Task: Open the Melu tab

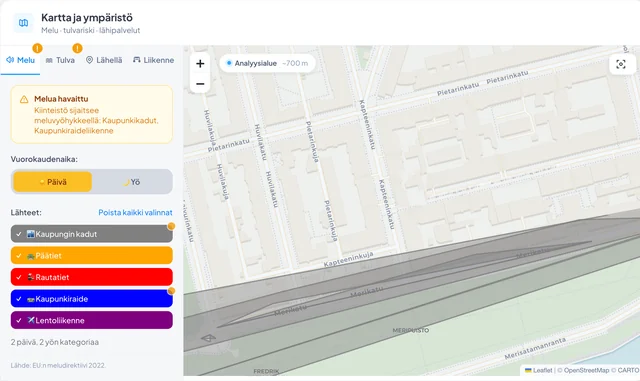Action: pyautogui.click(x=20, y=60)
